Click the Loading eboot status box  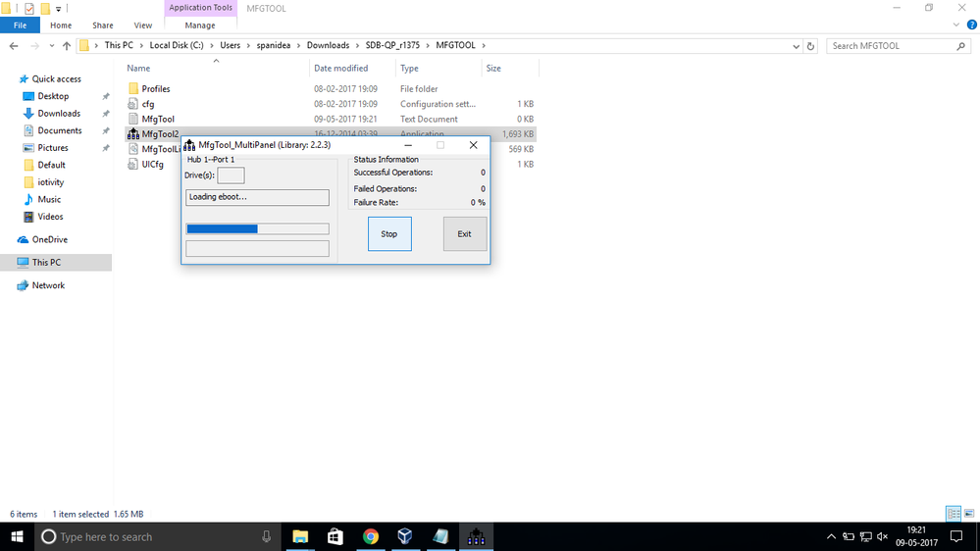point(257,197)
